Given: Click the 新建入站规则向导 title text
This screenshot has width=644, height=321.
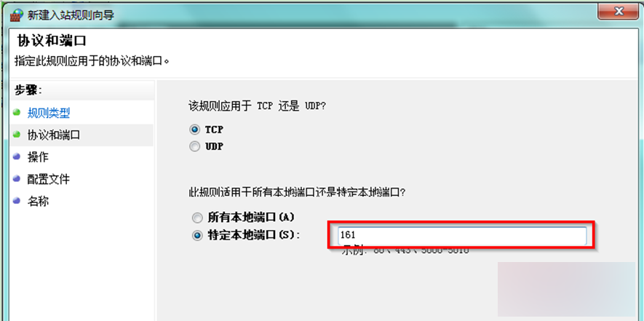Looking at the screenshot, I should pos(71,15).
